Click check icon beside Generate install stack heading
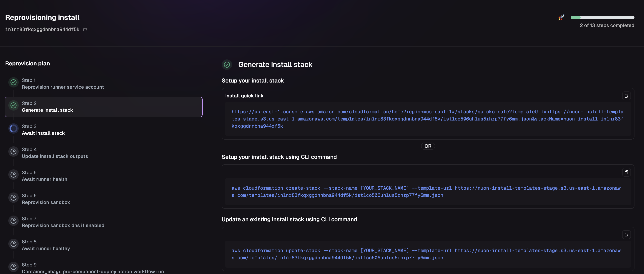Image resolution: width=644 pixels, height=274 pixels. tap(227, 65)
